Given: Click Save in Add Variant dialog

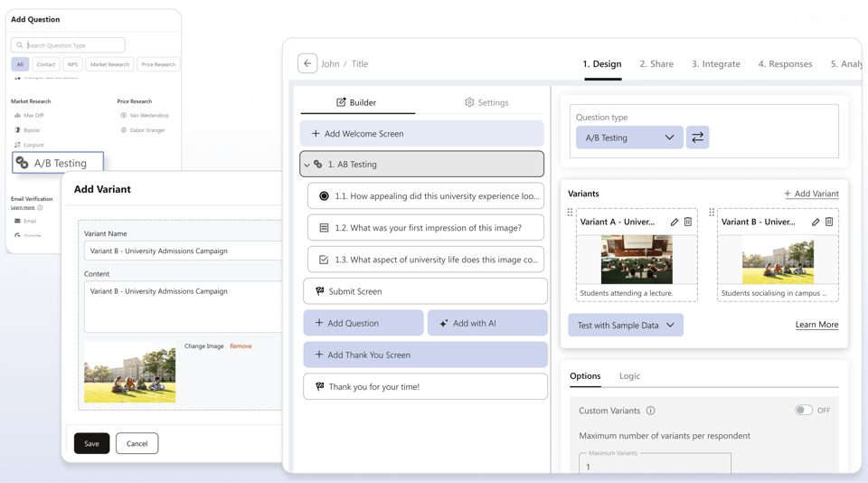Looking at the screenshot, I should coord(92,444).
